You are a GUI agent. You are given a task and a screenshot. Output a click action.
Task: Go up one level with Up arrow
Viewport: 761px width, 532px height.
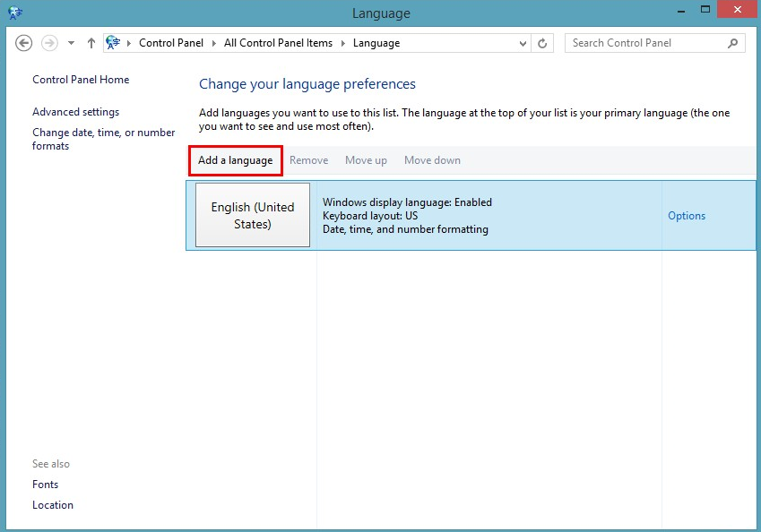coord(91,43)
